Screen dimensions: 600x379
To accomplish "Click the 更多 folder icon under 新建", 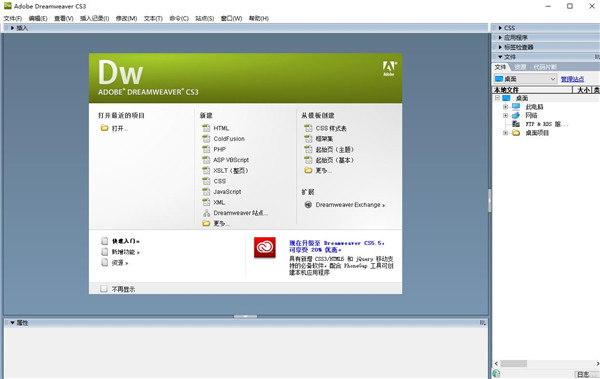I will [206, 223].
